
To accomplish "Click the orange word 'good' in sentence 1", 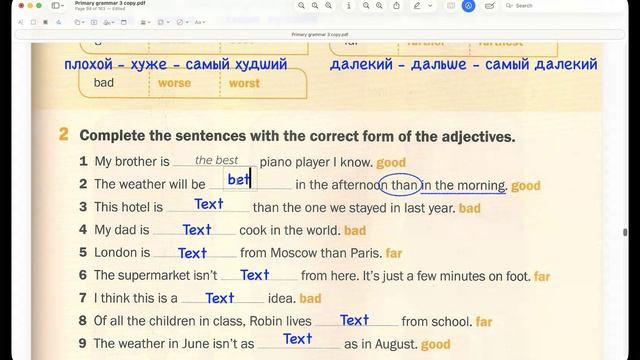I will (391, 162).
